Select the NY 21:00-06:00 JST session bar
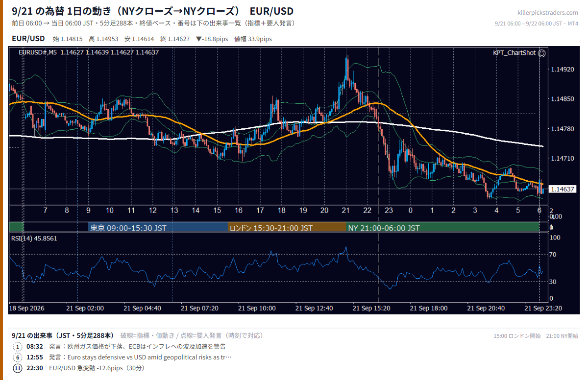Screen dimensions: 588x380 442,228
